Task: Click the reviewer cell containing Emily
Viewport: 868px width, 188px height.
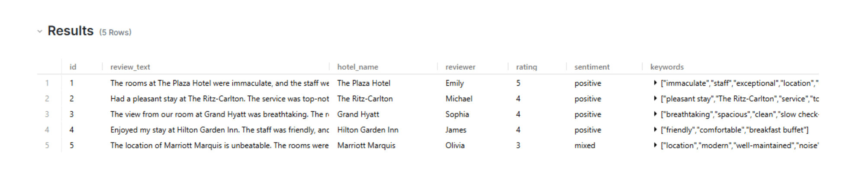Action: 454,83
